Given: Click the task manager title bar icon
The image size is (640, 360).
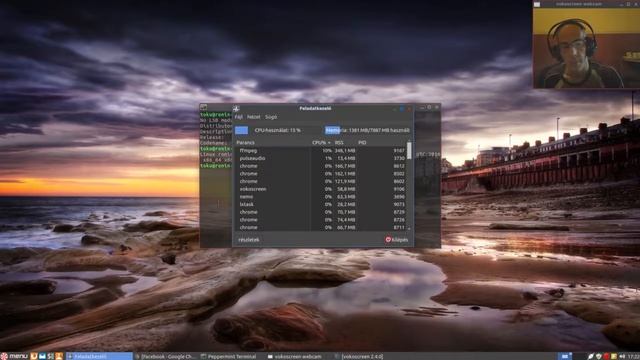Looking at the screenshot, I should click(x=236, y=109).
